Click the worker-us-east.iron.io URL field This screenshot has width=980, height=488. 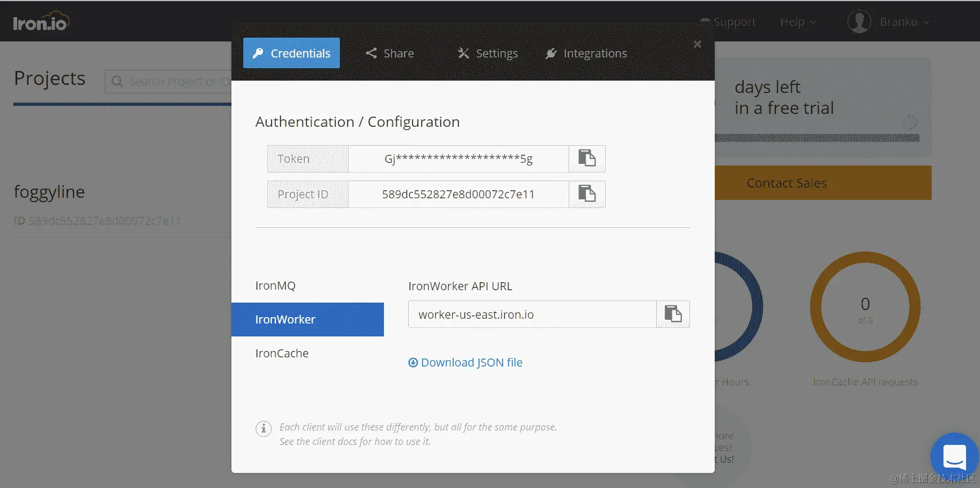(x=532, y=314)
